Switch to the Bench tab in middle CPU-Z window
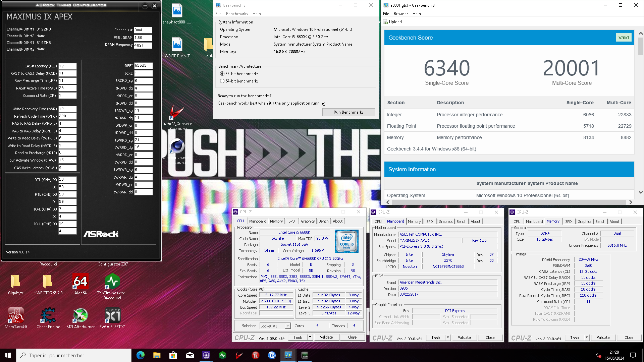The height and width of the screenshot is (362, 644). [x=462, y=222]
